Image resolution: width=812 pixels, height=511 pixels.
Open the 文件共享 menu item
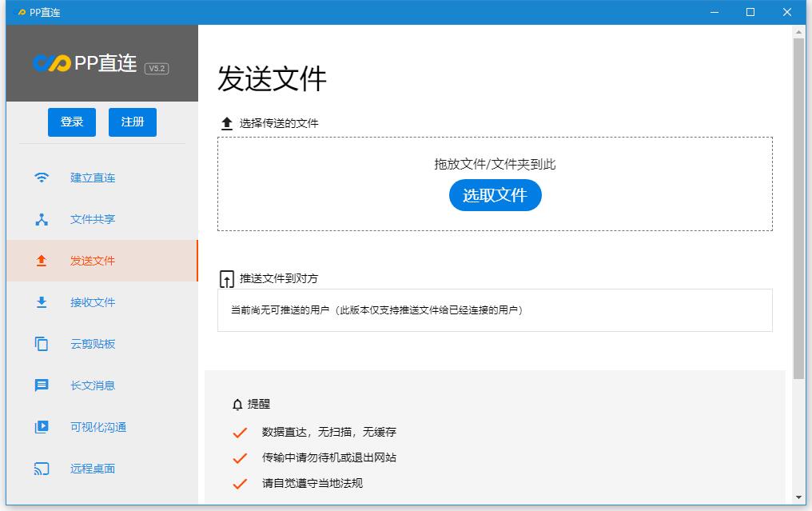tap(102, 219)
